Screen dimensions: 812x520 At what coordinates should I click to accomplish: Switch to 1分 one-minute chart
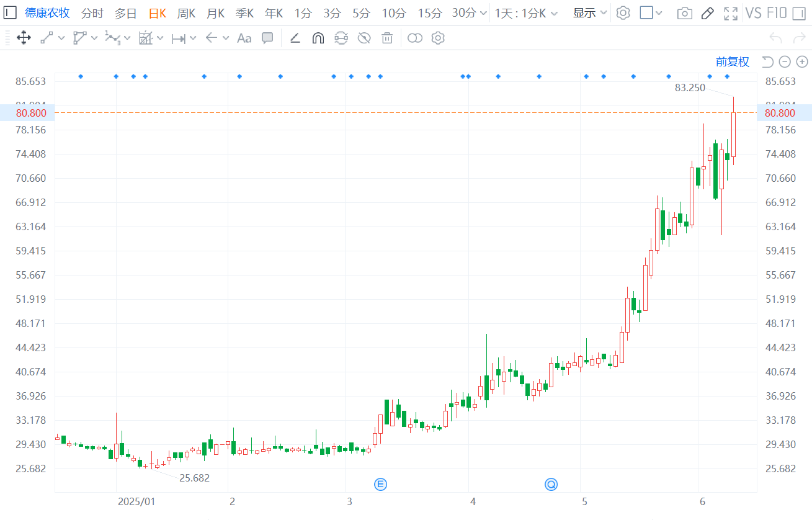coord(303,13)
